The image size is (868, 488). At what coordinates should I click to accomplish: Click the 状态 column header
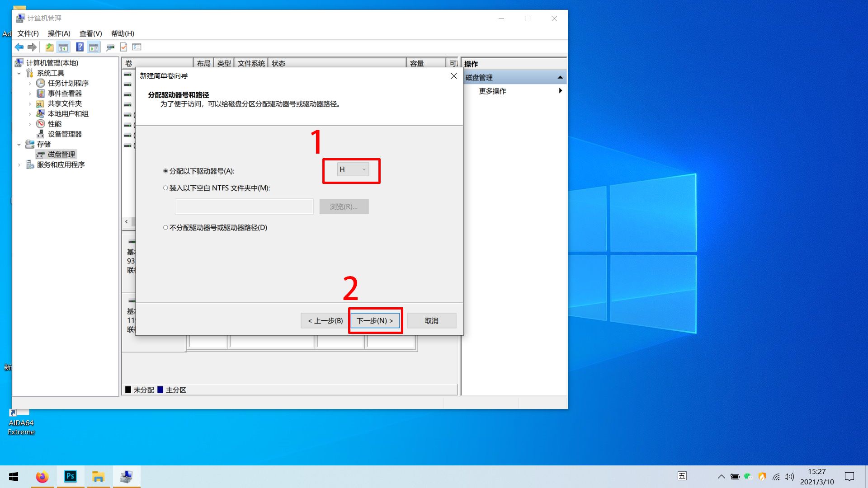coord(337,63)
